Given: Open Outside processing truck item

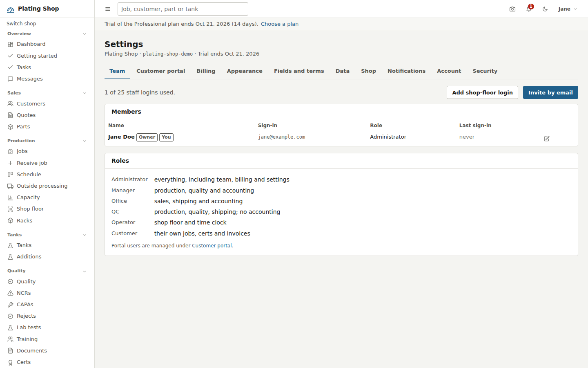Looking at the screenshot, I should point(47,186).
